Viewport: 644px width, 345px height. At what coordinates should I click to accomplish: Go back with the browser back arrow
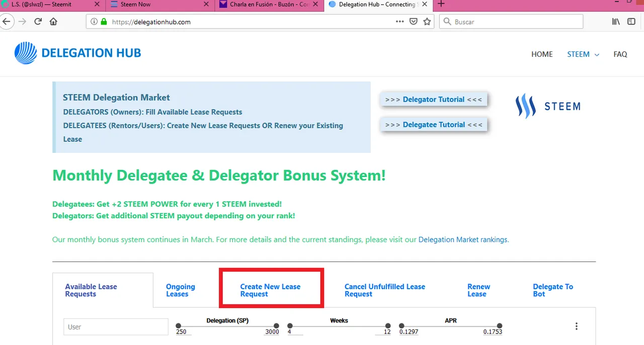click(7, 22)
